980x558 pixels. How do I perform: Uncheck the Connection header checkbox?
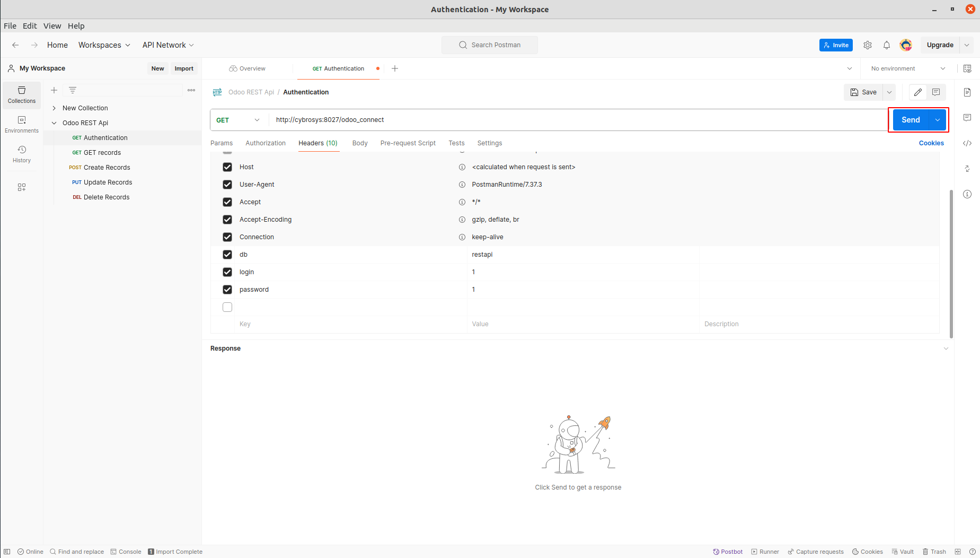(x=227, y=237)
